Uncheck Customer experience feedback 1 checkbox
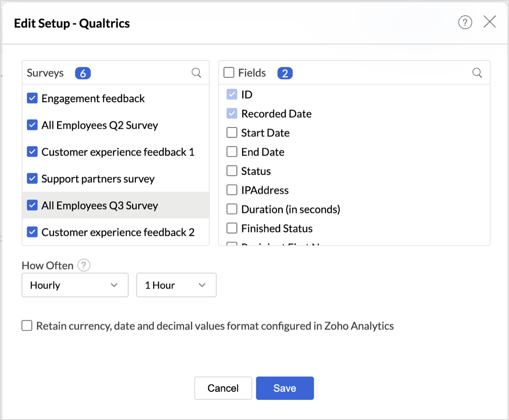 pyautogui.click(x=32, y=152)
